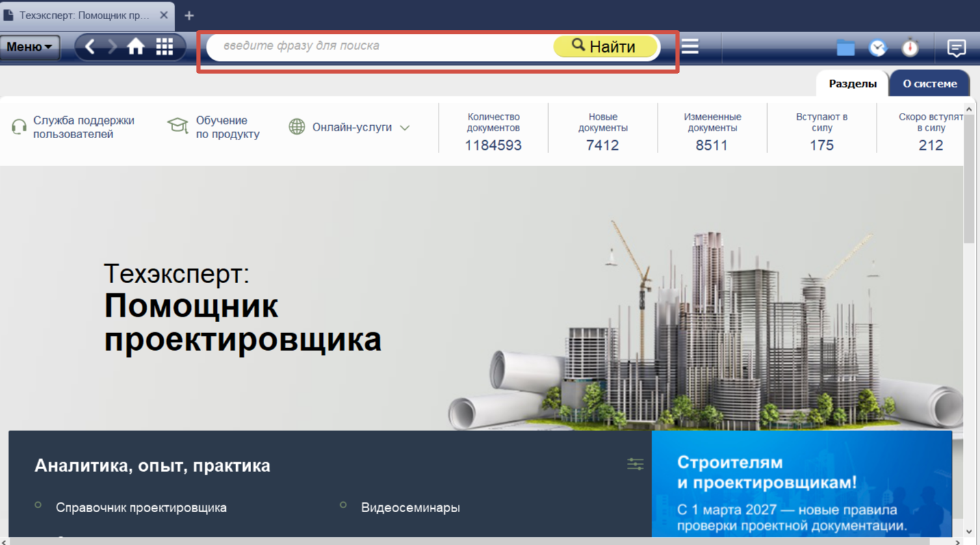Click the globe online services icon

coord(296,127)
